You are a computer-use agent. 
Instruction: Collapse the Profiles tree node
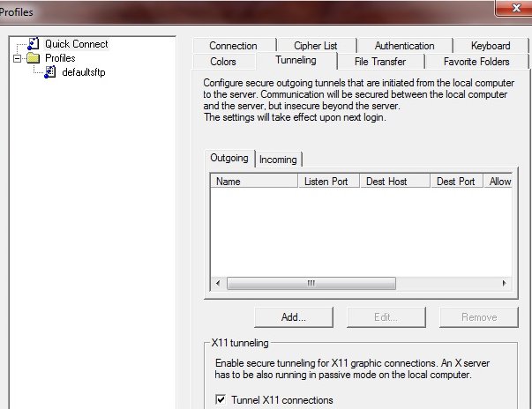[x=18, y=59]
